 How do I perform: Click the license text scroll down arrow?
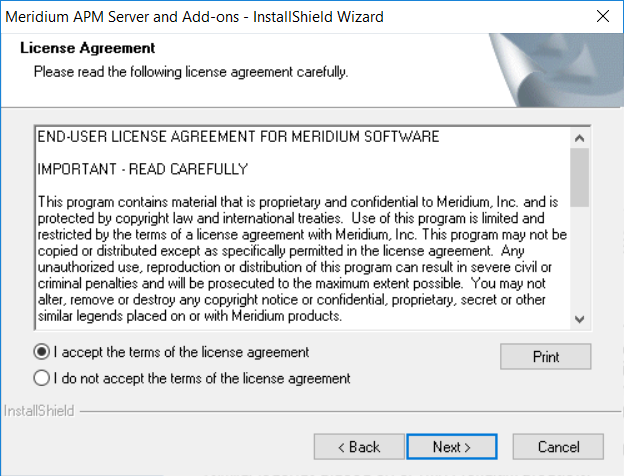[x=579, y=319]
